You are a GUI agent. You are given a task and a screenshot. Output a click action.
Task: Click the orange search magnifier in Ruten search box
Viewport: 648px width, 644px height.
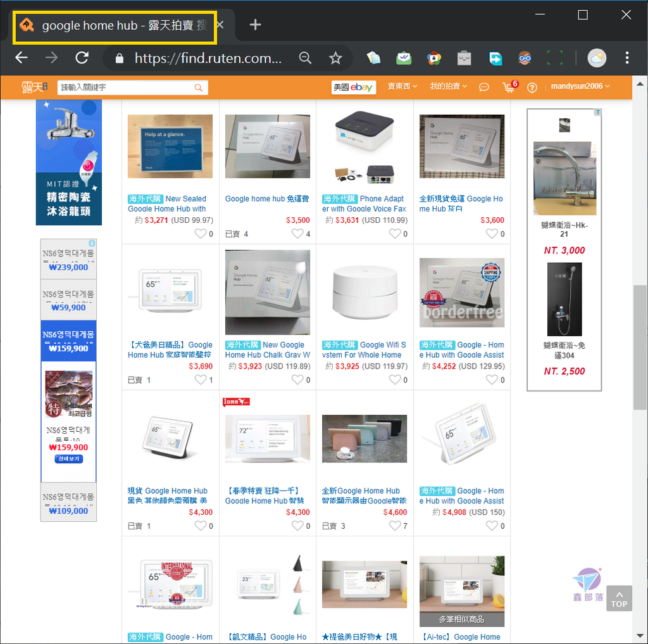pyautogui.click(x=198, y=87)
